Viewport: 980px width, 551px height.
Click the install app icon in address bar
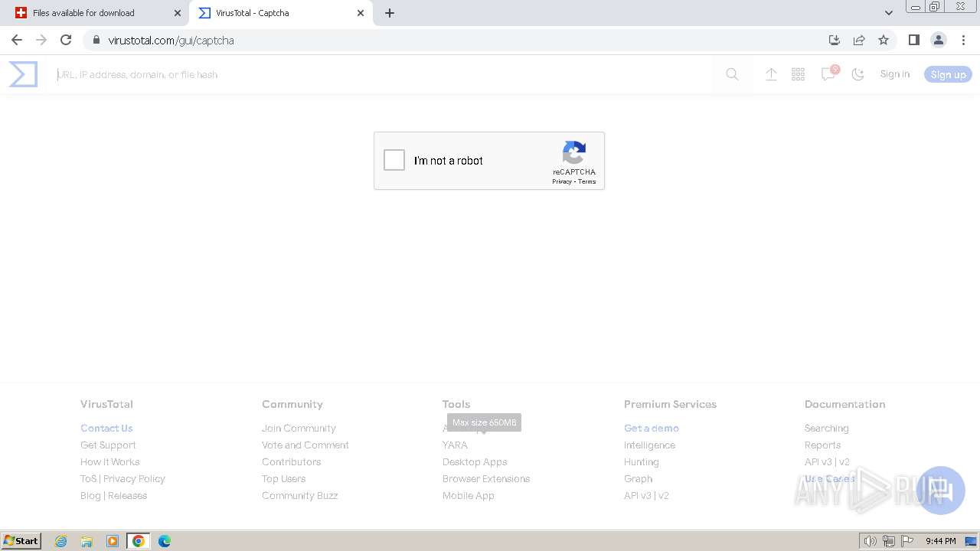tap(835, 40)
